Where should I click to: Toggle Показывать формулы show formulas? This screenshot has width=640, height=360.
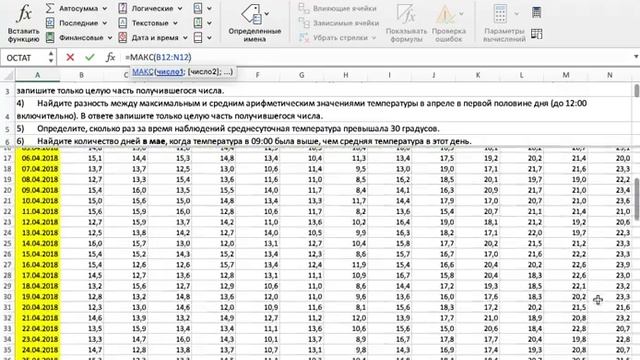point(406,23)
